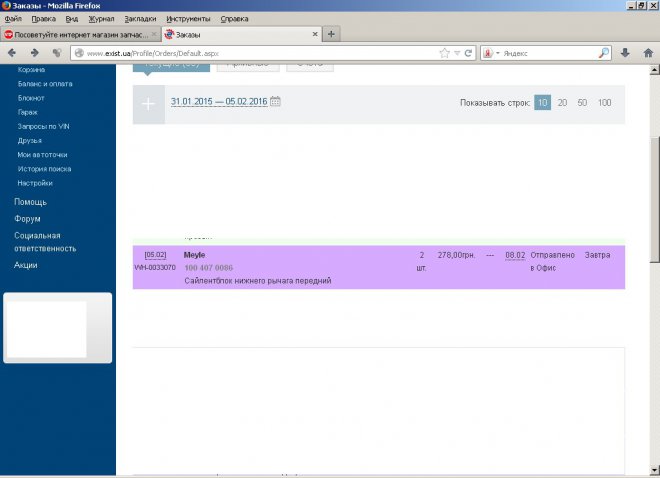Click the bookmark star icon in address bar
Image resolution: width=660 pixels, height=478 pixels.
[445, 53]
